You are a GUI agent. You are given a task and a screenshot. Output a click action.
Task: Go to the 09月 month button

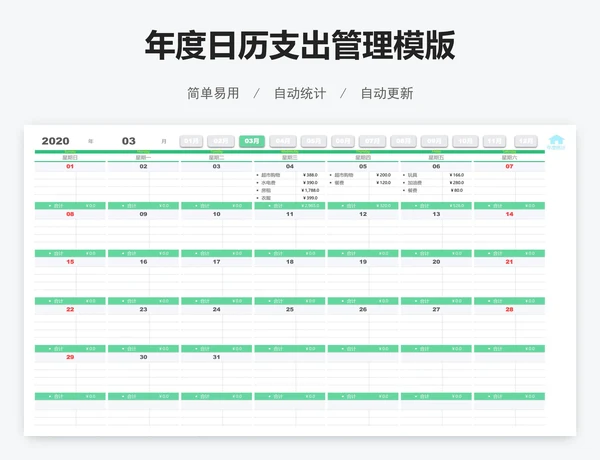(434, 141)
